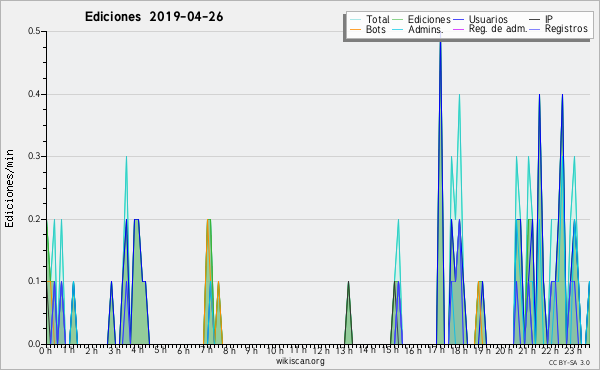
Task: Click the wikiscan.org caption
Action: pyautogui.click(x=300, y=361)
